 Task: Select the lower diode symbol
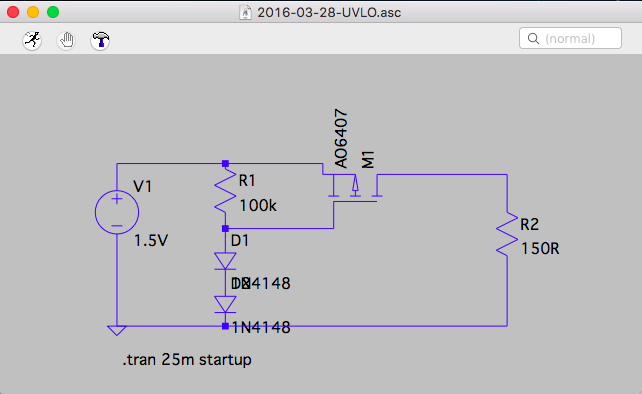click(x=225, y=304)
